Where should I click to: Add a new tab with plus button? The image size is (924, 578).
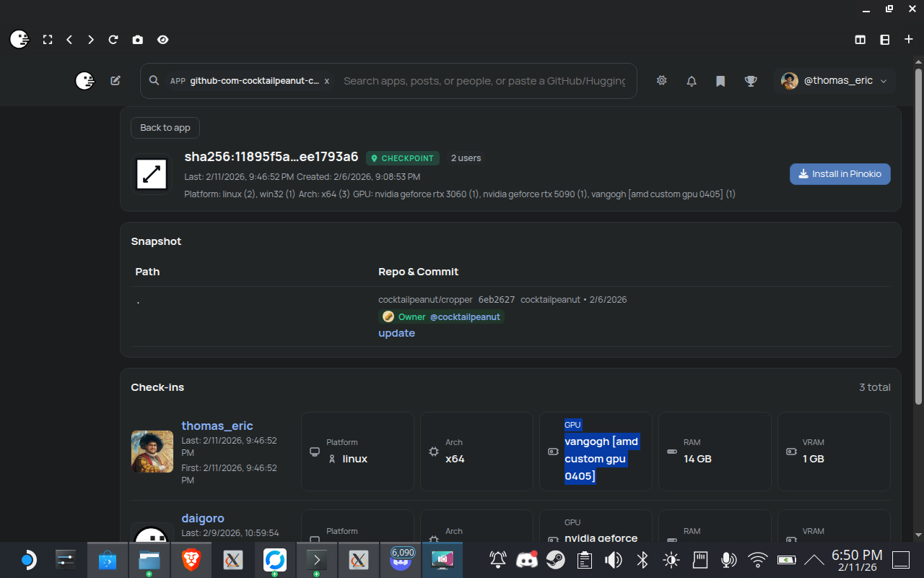pos(908,40)
